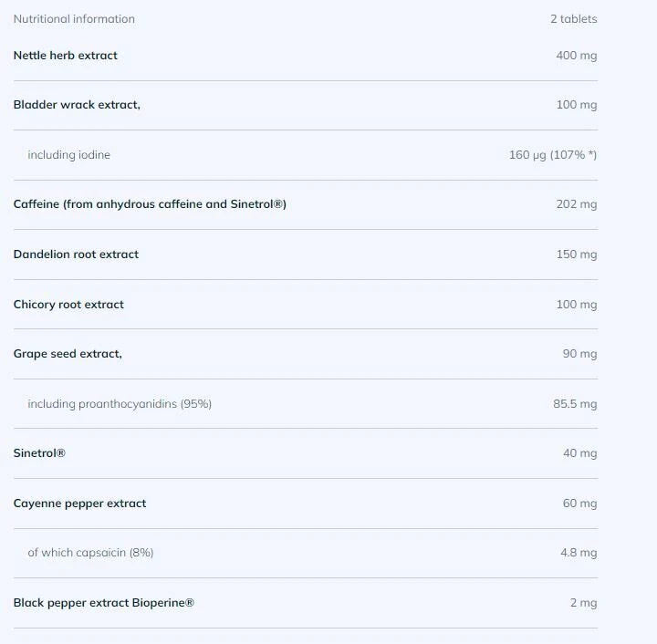Click the 400 mg value
Viewport: 657px width, 644px height.
tap(576, 56)
